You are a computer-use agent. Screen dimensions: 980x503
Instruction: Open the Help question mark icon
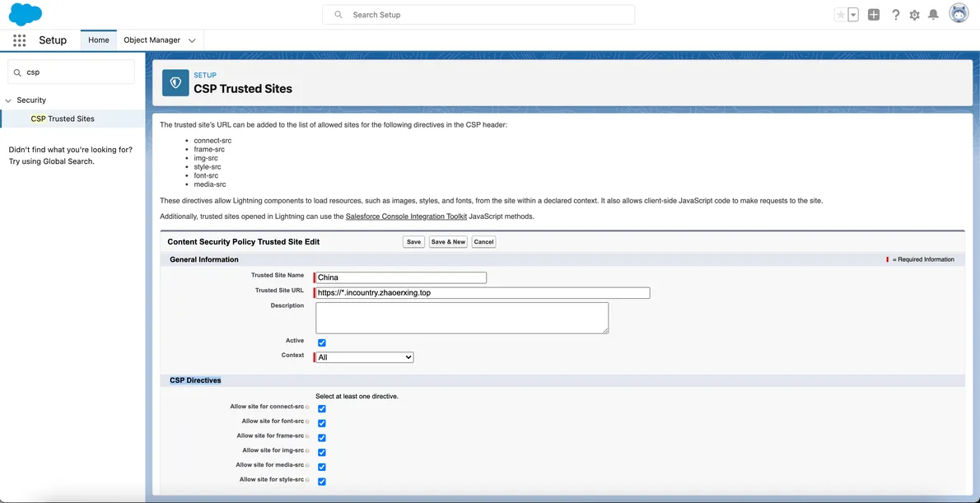point(896,15)
